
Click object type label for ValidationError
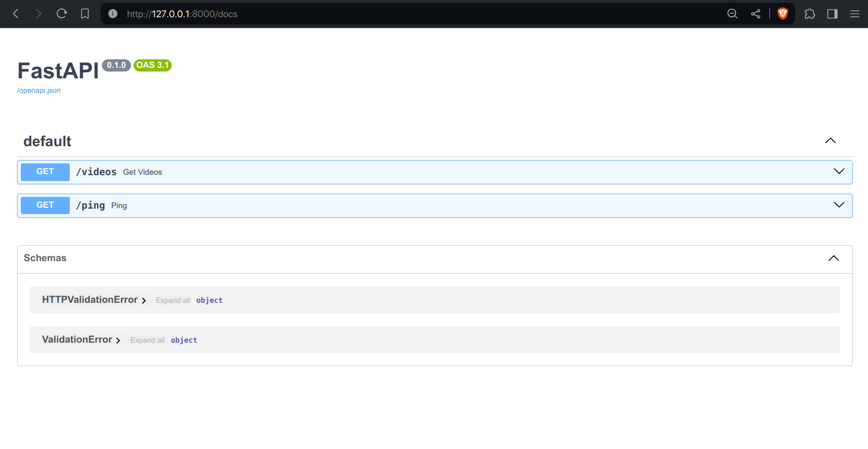(184, 340)
